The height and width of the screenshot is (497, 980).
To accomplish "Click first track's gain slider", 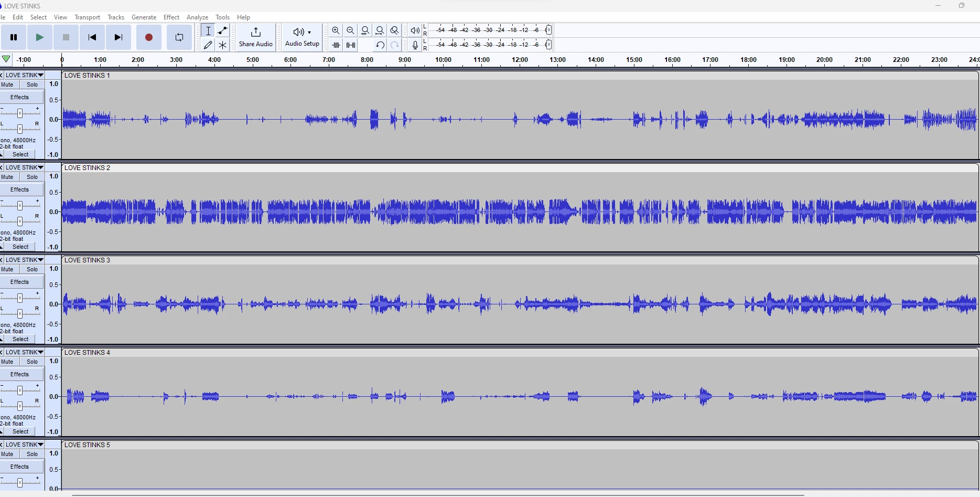I will (x=20, y=113).
